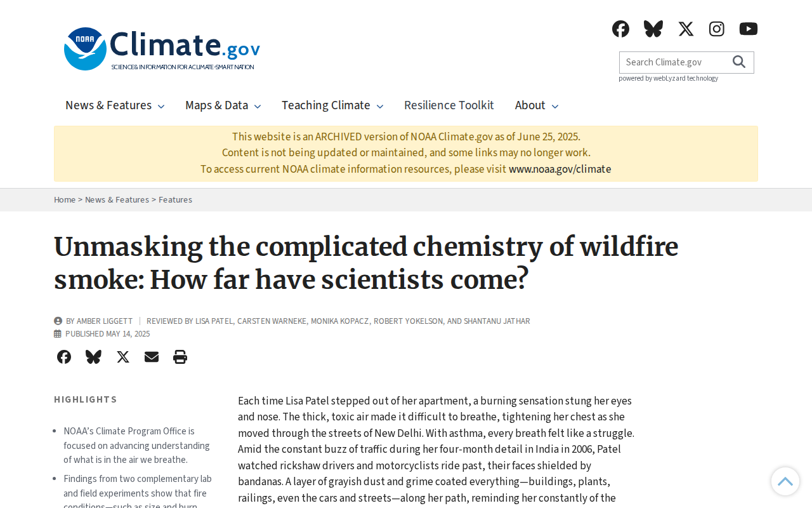Go to Home breadcrumb link
Screen dimensions: 812x508
click(65, 199)
